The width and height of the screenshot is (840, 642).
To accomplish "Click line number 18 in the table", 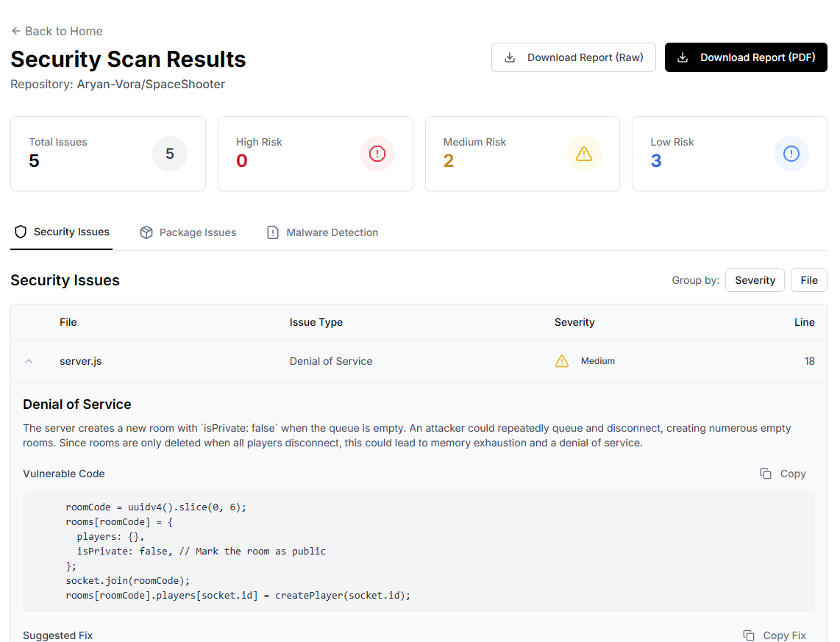I will point(809,361).
